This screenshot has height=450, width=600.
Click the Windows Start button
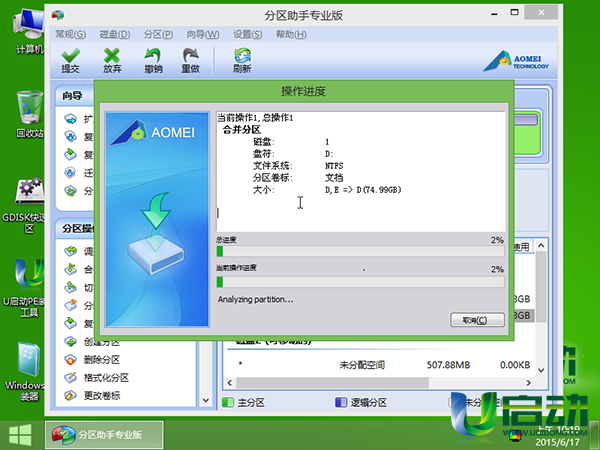(x=20, y=435)
